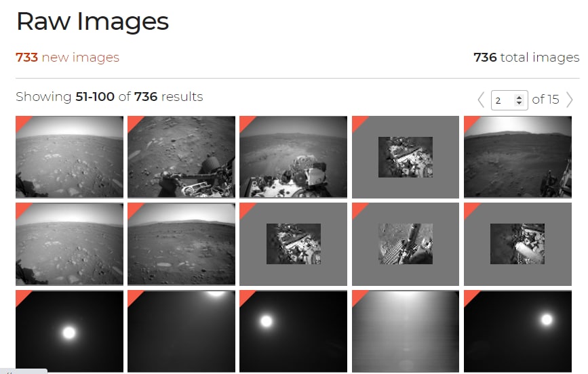The height and width of the screenshot is (374, 588).
Task: Open first thumbnail of rocky Mars terrain
Action: [69, 157]
